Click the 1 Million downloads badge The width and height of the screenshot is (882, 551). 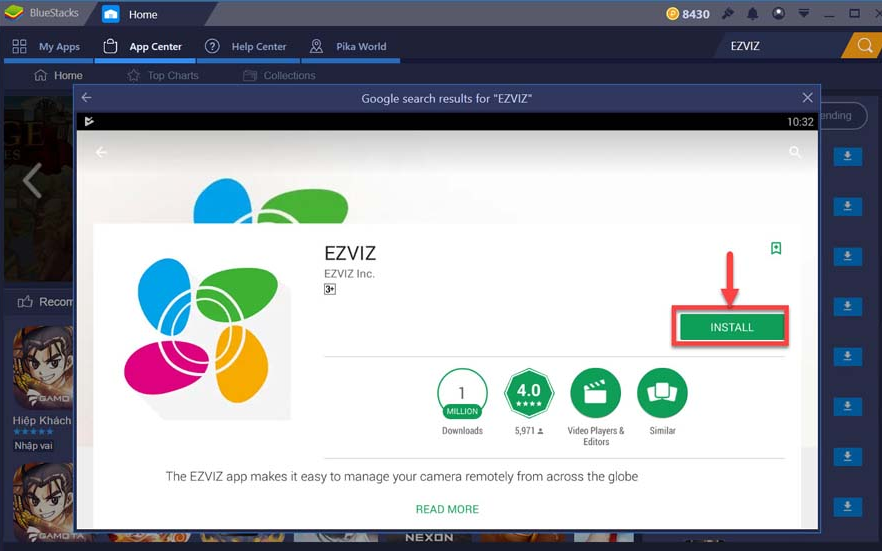tap(462, 393)
